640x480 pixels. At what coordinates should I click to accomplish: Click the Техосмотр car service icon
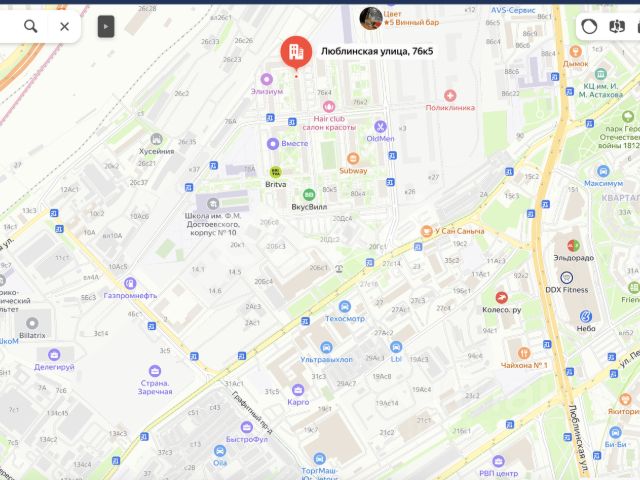pos(345,306)
